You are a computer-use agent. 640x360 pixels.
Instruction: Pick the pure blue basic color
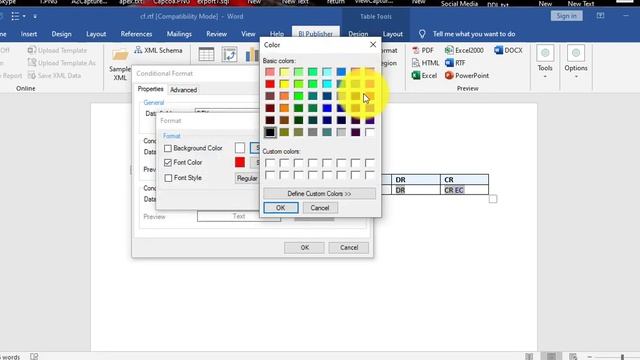pyautogui.click(x=327, y=108)
